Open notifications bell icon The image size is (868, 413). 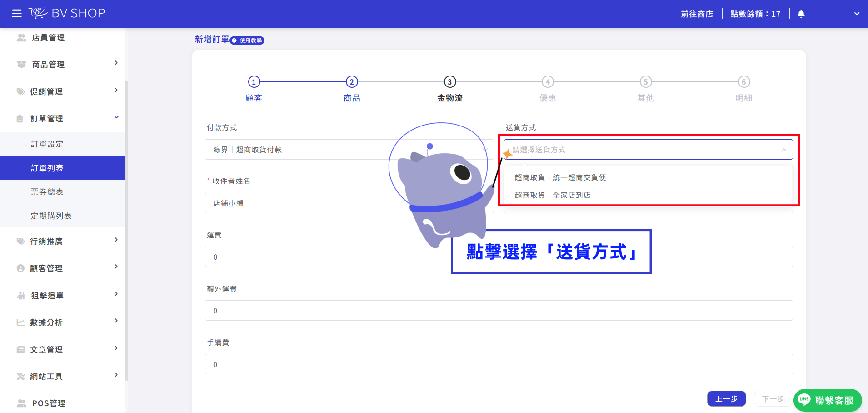(801, 14)
